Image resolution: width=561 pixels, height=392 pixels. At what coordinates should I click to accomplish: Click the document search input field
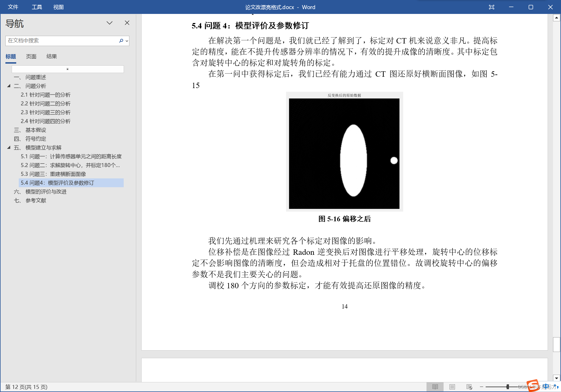(61, 41)
